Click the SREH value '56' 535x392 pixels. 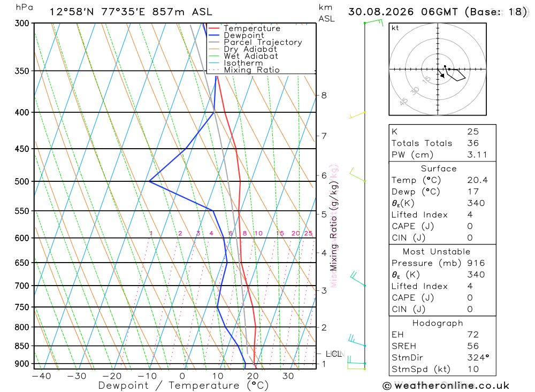(x=473, y=347)
